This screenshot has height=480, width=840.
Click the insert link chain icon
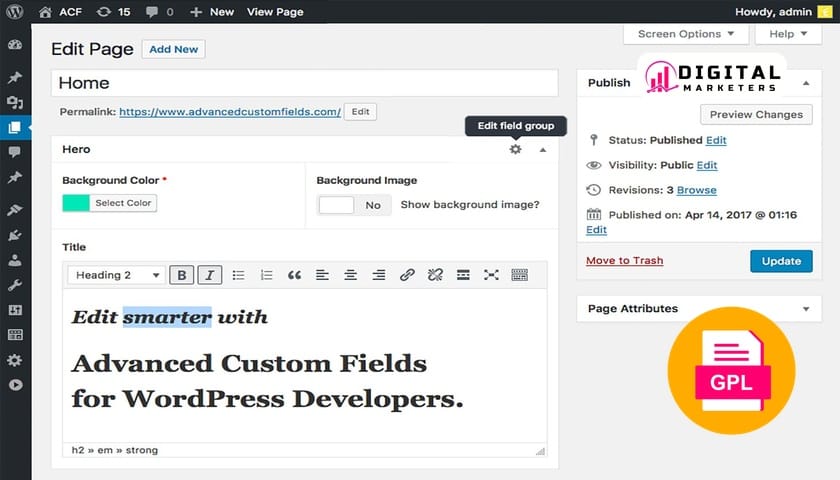pos(407,275)
